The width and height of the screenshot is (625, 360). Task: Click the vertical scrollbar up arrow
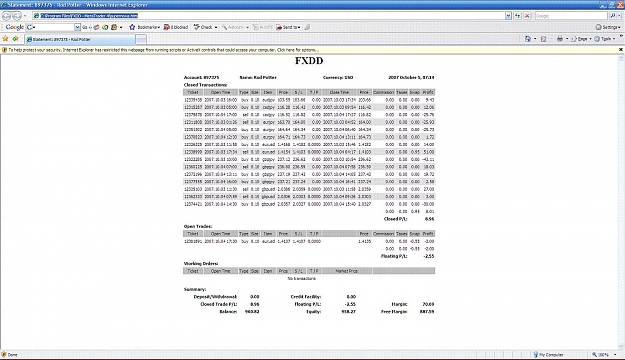621,58
